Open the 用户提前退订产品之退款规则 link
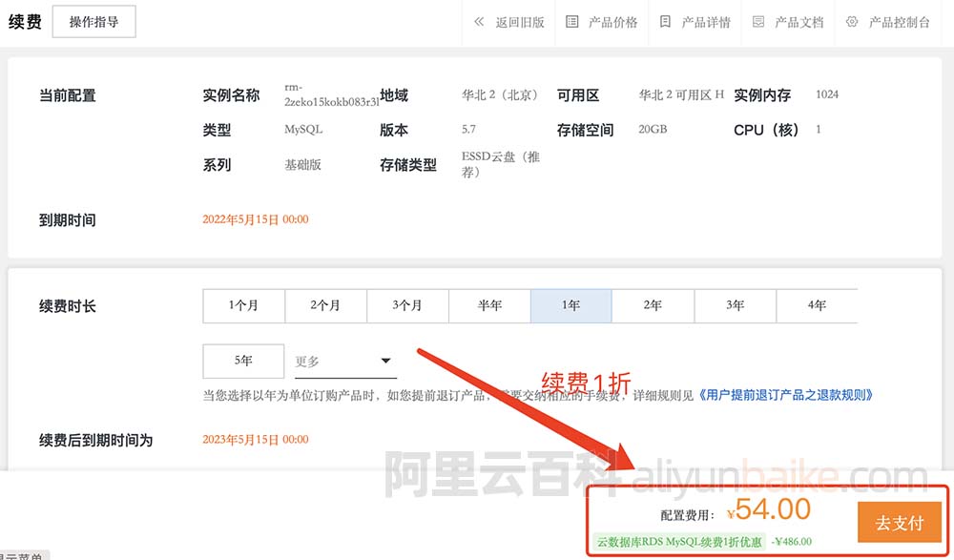 point(786,395)
